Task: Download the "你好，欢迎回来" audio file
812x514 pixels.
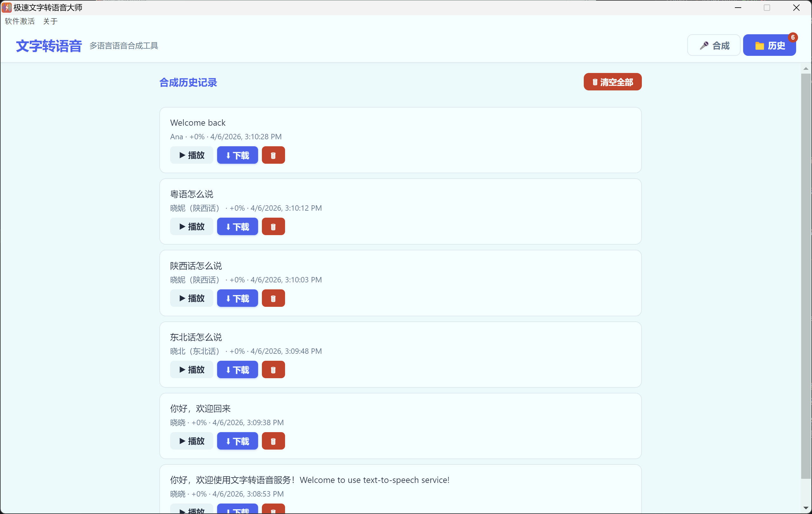Action: click(237, 441)
